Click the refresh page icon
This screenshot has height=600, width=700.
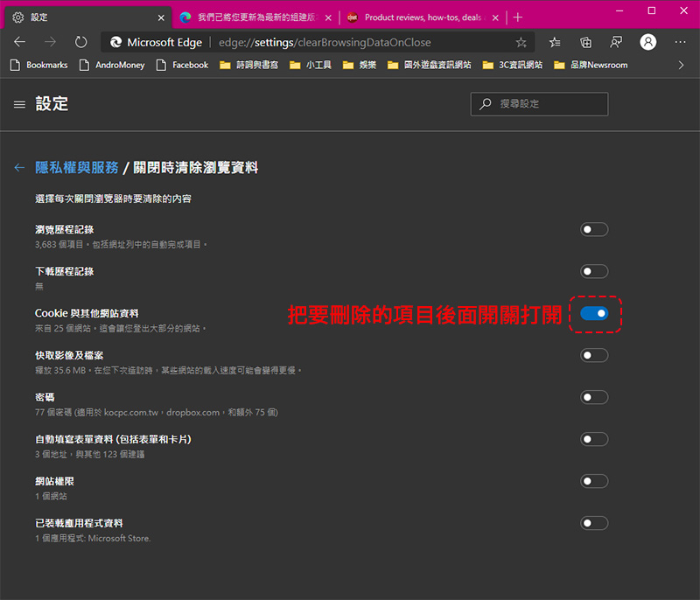[x=80, y=42]
